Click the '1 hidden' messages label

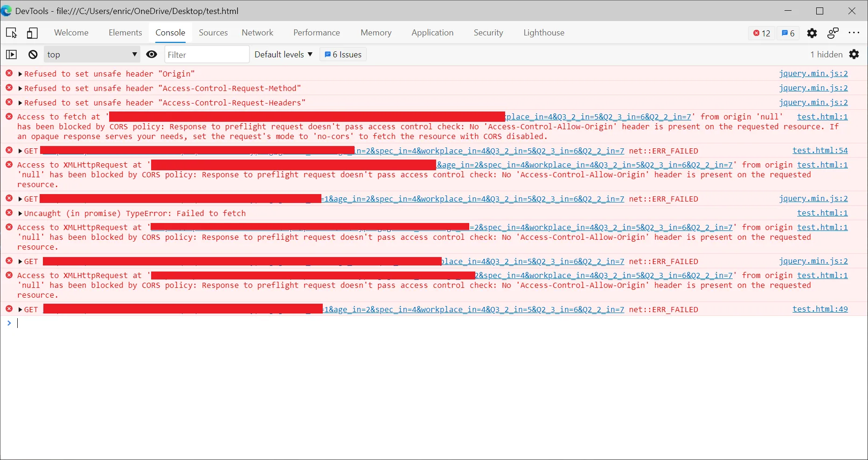pos(826,55)
